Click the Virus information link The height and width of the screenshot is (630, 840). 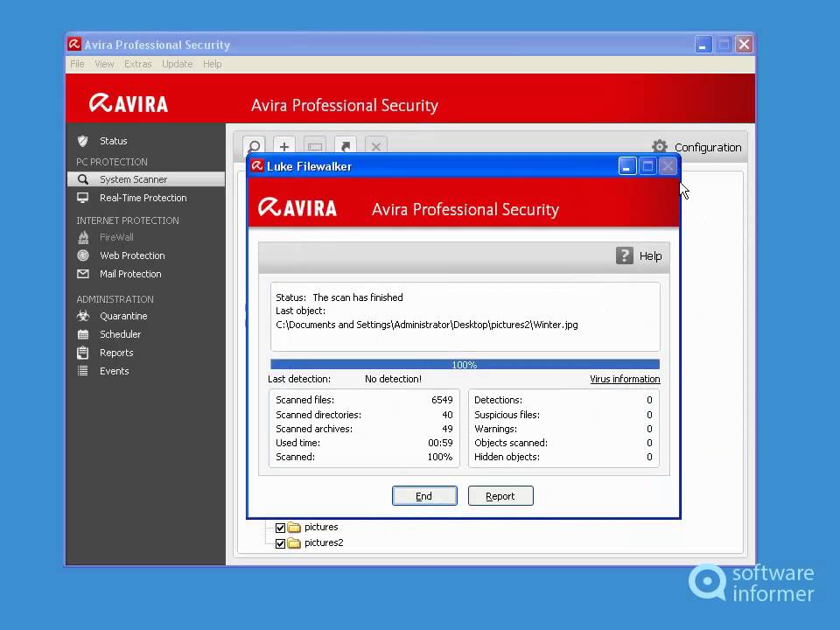[x=625, y=379]
